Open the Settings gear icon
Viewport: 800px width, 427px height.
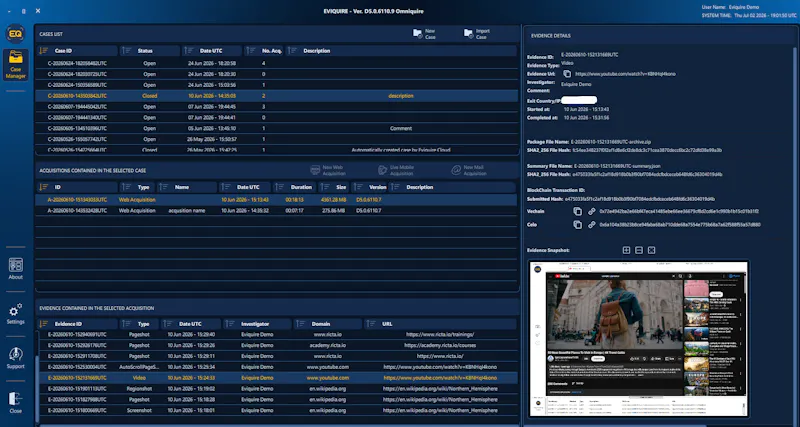point(15,314)
